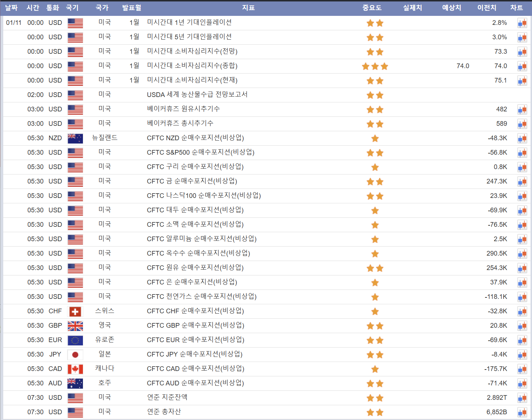Click three-star rating on 소비자심리지수(종합) row
The image size is (532, 420).
coord(375,66)
